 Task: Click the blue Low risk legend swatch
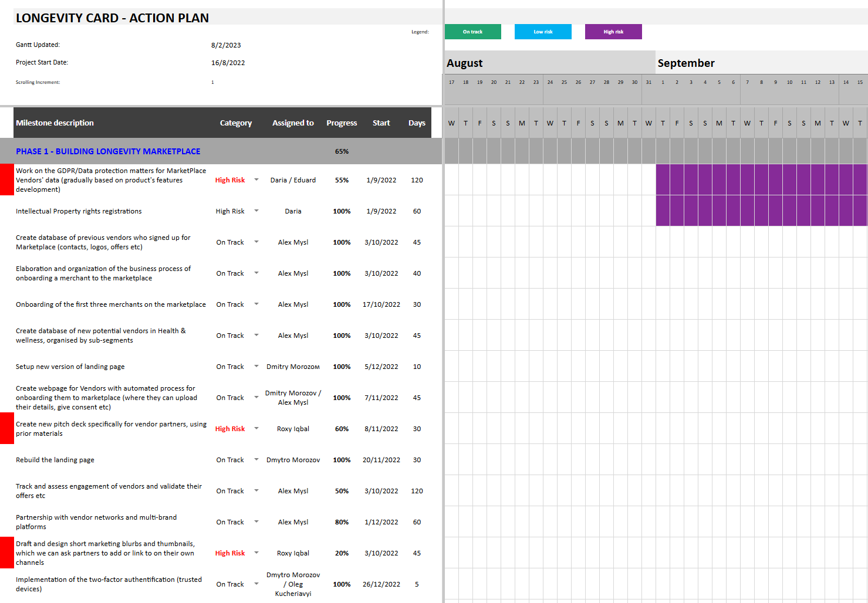click(543, 32)
